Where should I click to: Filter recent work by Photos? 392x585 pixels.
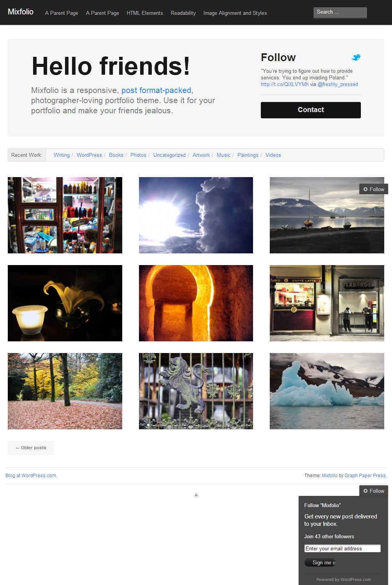(x=138, y=155)
